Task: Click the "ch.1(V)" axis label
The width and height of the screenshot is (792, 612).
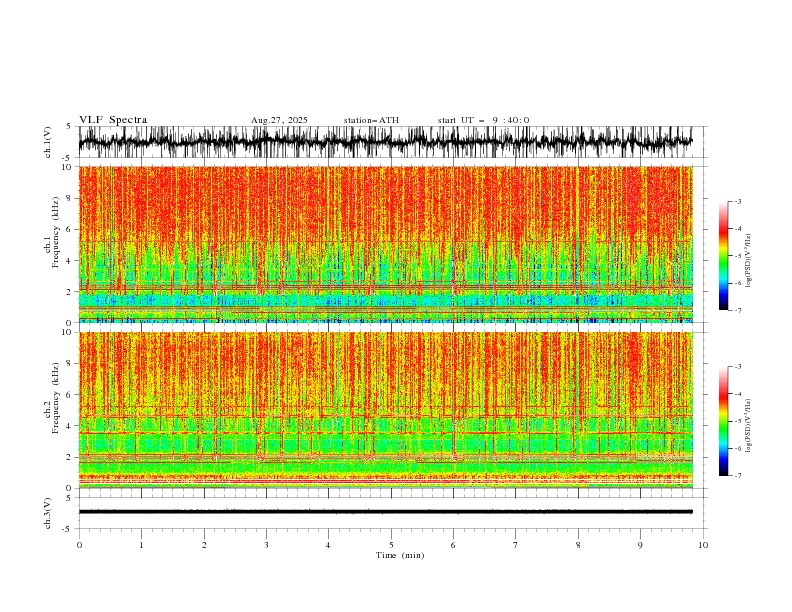Action: coord(48,142)
